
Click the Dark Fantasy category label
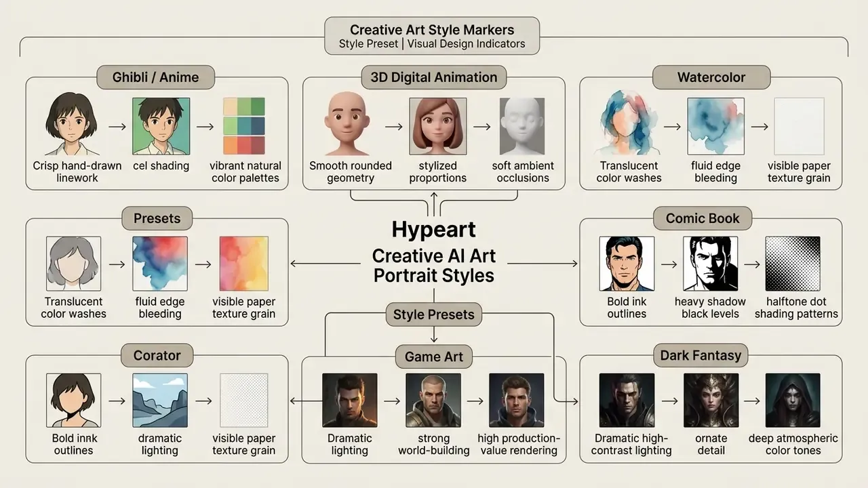701,355
